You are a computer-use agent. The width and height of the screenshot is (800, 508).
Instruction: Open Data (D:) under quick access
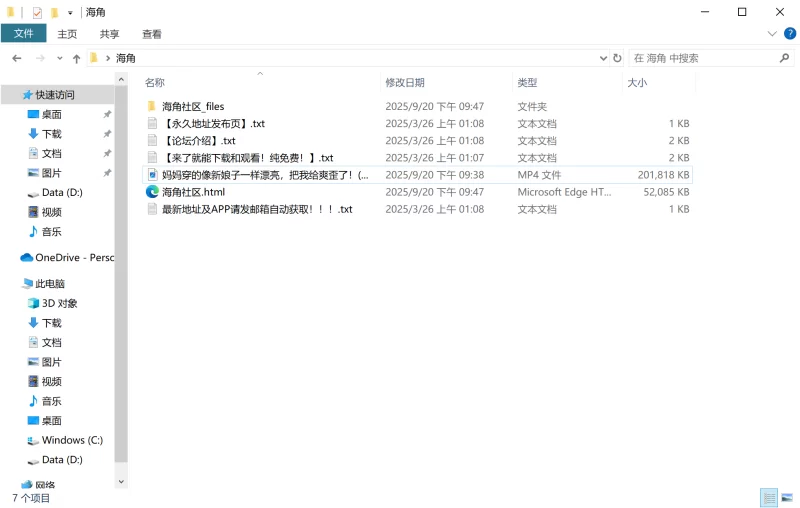(62, 192)
